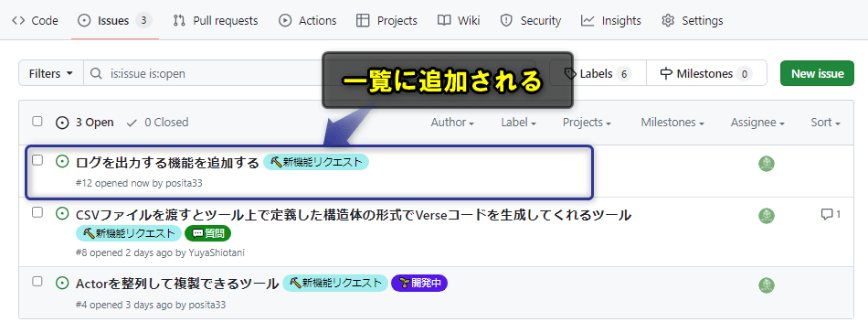Open the Security tab
Viewport: 868px width, 333px height.
click(x=530, y=20)
